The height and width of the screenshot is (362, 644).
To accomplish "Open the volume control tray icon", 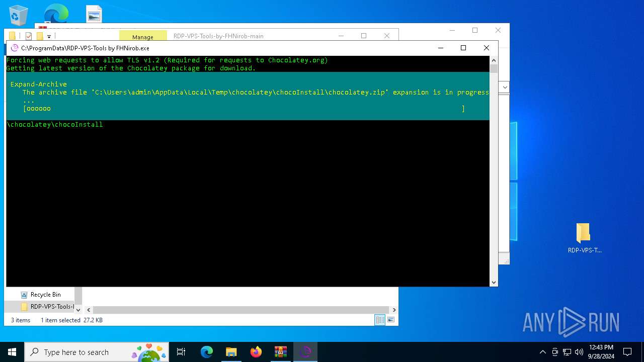I will pyautogui.click(x=579, y=352).
